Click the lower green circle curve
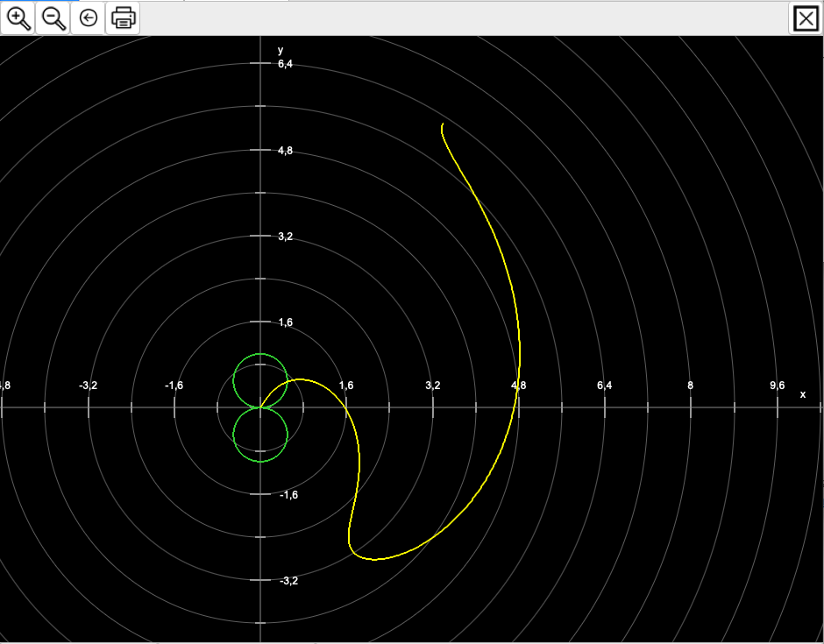Screen dimensions: 824x644 (260, 461)
